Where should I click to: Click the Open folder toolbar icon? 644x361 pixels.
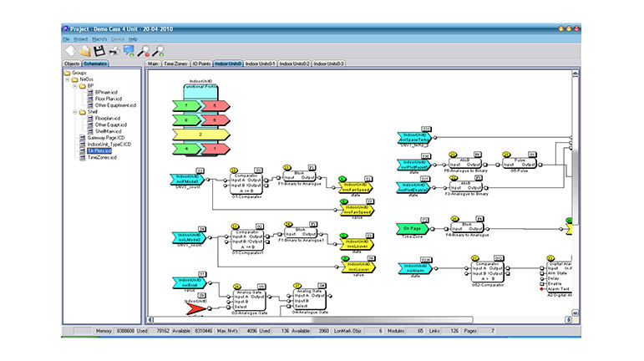84,51
